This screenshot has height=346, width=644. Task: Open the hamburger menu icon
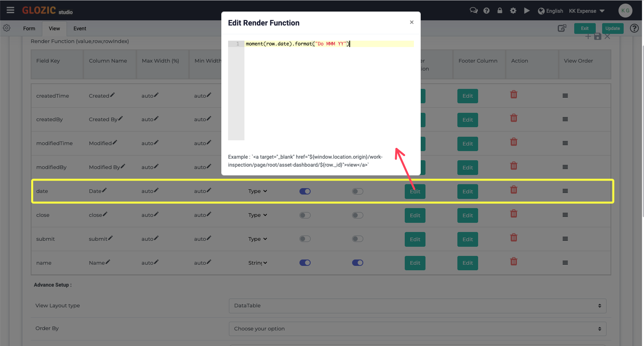(10, 10)
